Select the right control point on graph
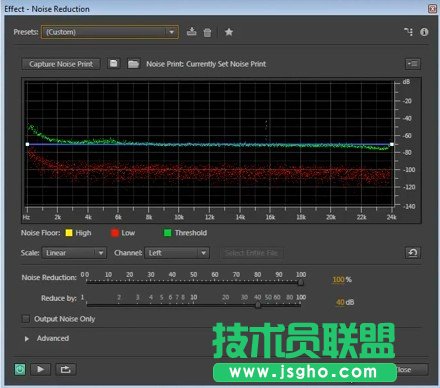This screenshot has height=388, width=440. 392,144
